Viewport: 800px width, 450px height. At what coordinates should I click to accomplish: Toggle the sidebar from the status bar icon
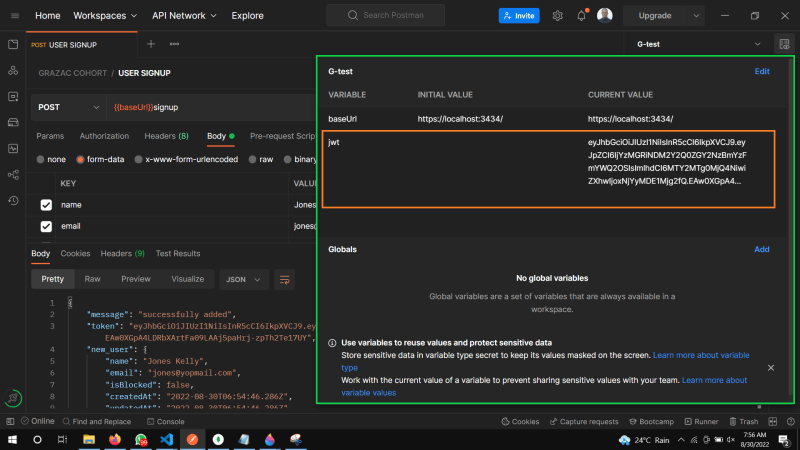[x=10, y=421]
